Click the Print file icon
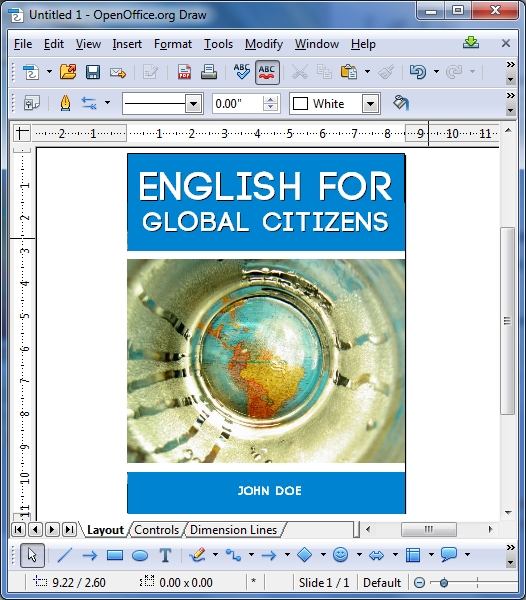 [x=209, y=72]
